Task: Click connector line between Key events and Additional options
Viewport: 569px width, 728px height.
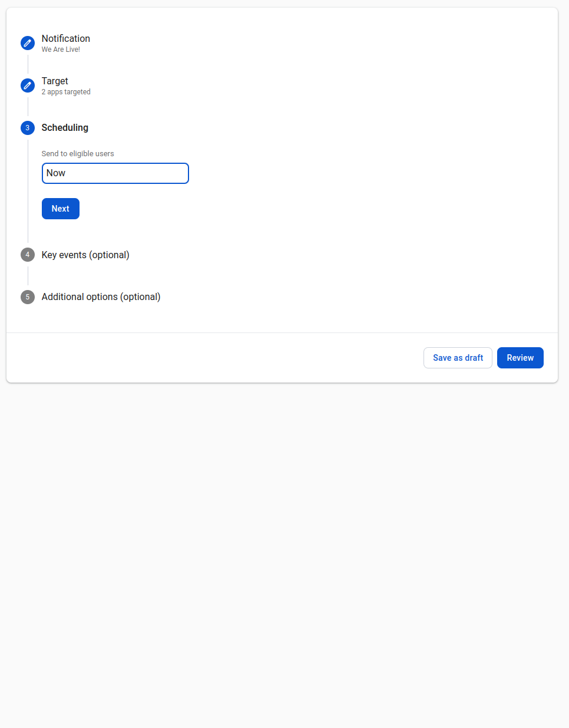Action: point(28,276)
